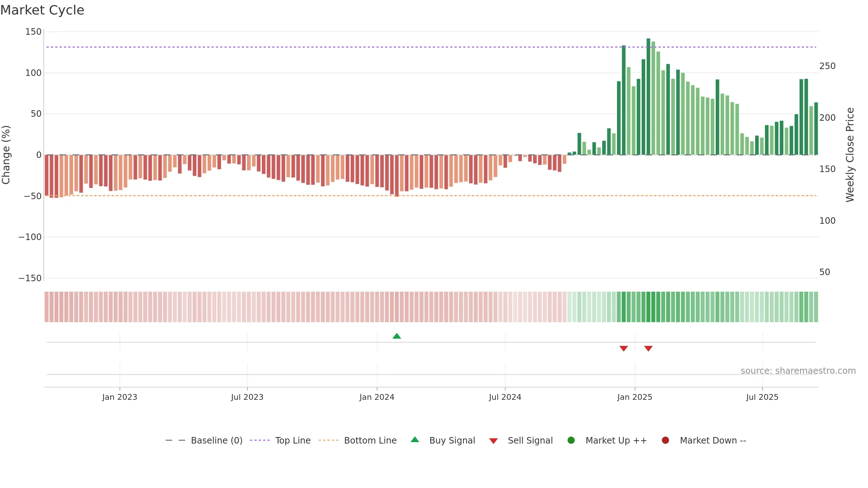Click the purple dotted Top Line in chart

[431, 47]
